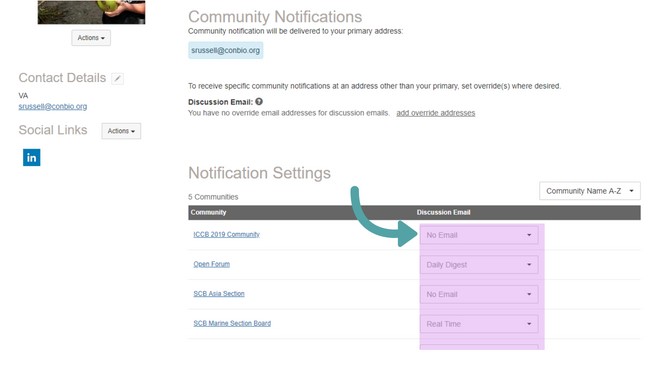Screen dimensions: 672x365
Task: Click the add override addresses link
Action: [x=435, y=113]
